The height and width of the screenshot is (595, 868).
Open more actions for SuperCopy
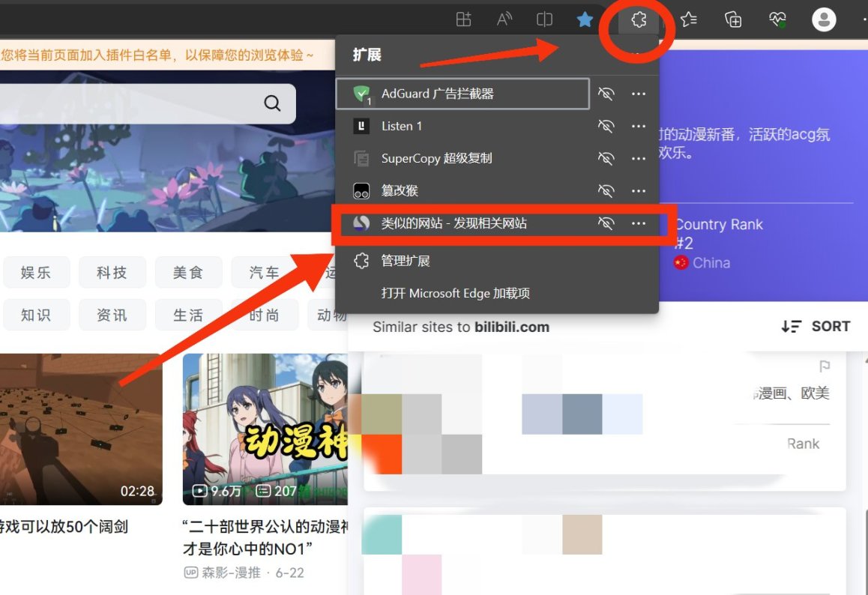coord(639,158)
